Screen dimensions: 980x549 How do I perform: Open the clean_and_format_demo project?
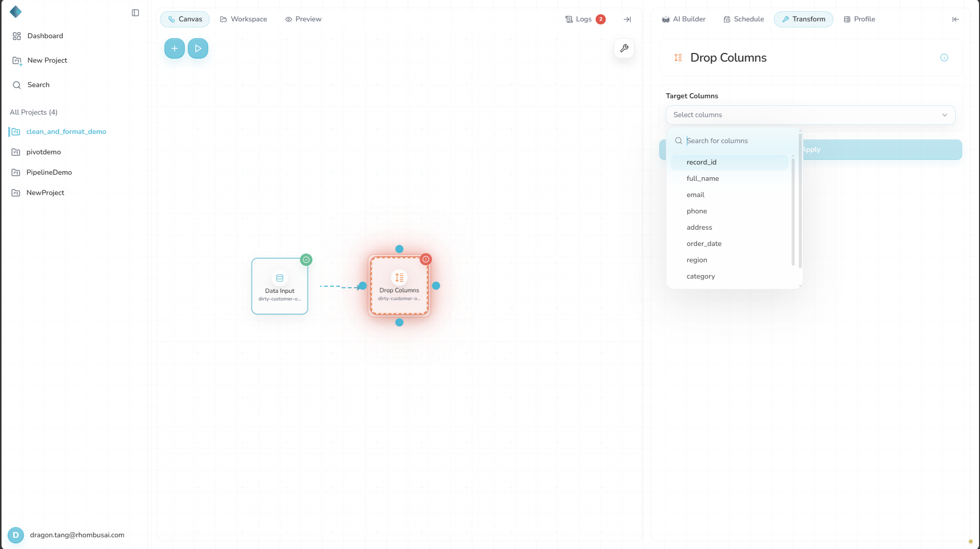[66, 132]
